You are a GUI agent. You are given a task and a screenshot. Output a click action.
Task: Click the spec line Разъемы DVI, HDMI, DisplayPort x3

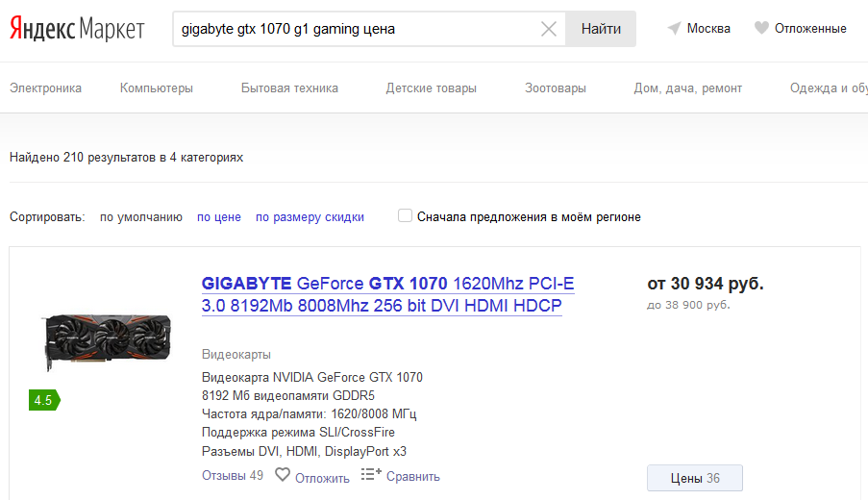pyautogui.click(x=304, y=451)
